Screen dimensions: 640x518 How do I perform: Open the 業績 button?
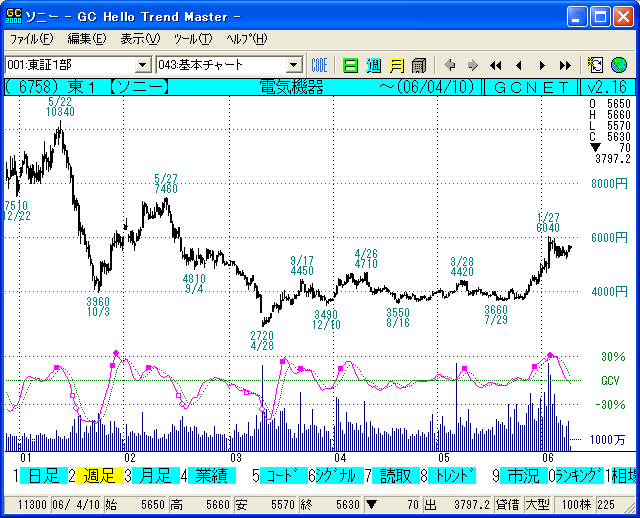212,476
